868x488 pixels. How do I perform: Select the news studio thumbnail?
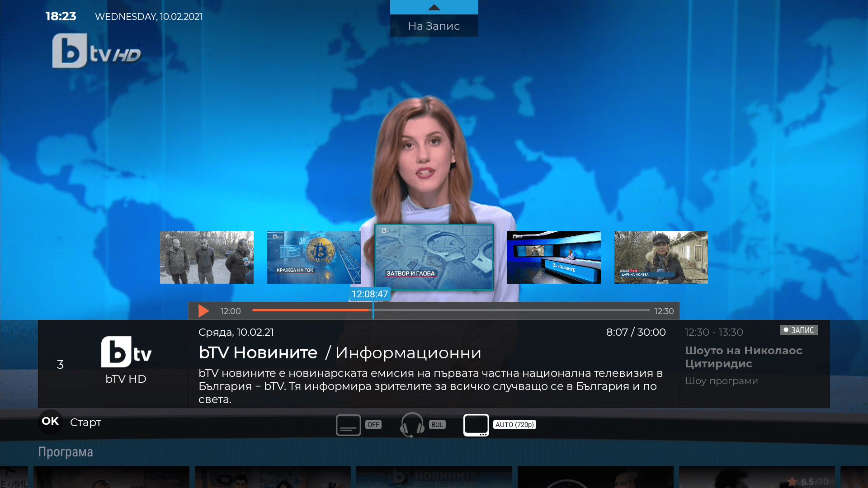click(554, 257)
